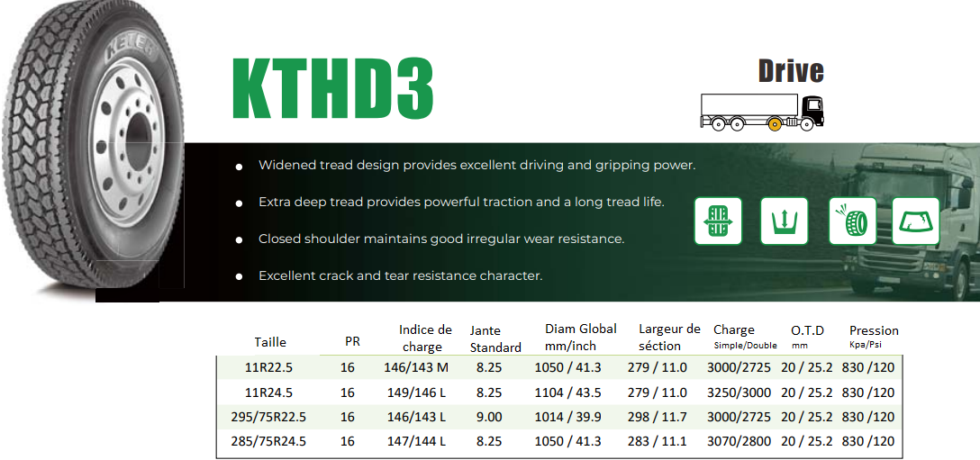
Task: Click the Closed shoulder feature bullet
Action: 430,239
